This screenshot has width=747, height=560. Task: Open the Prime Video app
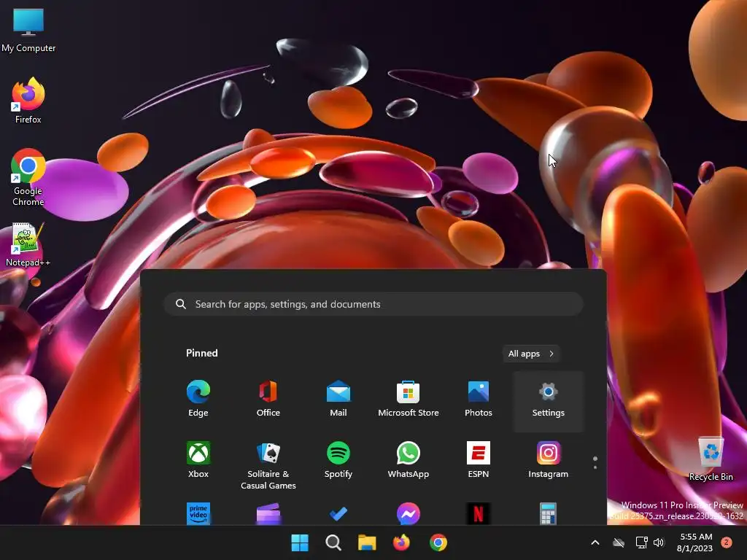click(198, 514)
